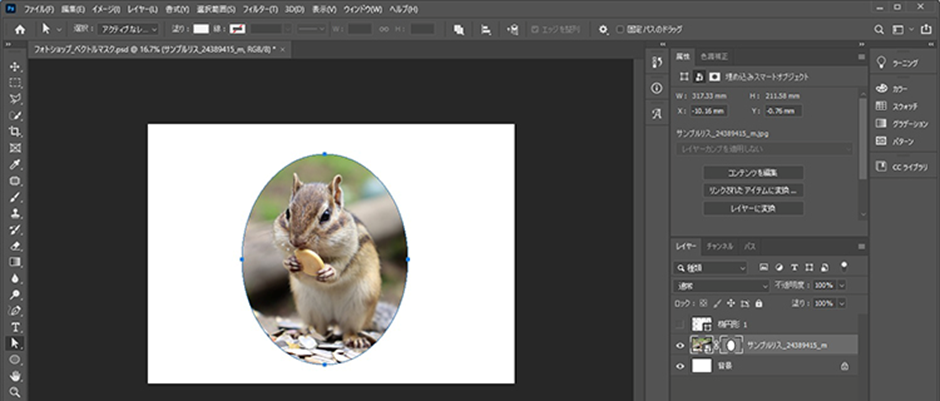Click the Home icon in options bar
This screenshot has height=401, width=940.
(x=20, y=29)
